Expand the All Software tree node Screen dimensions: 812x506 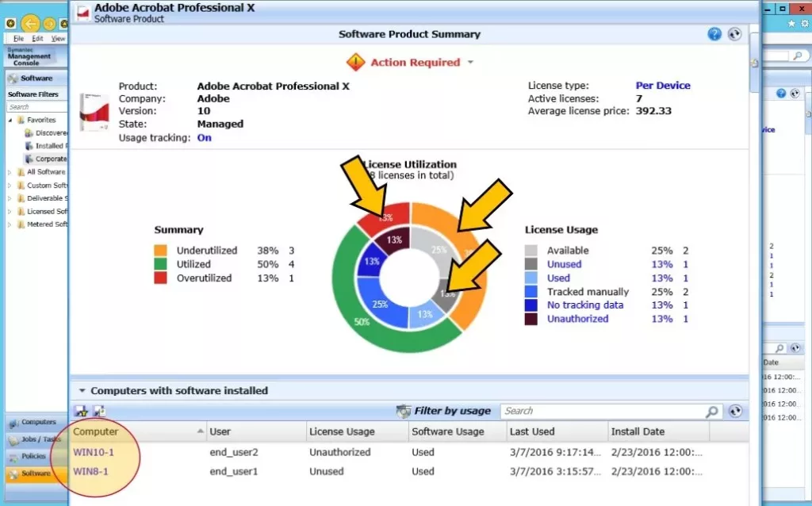click(10, 172)
